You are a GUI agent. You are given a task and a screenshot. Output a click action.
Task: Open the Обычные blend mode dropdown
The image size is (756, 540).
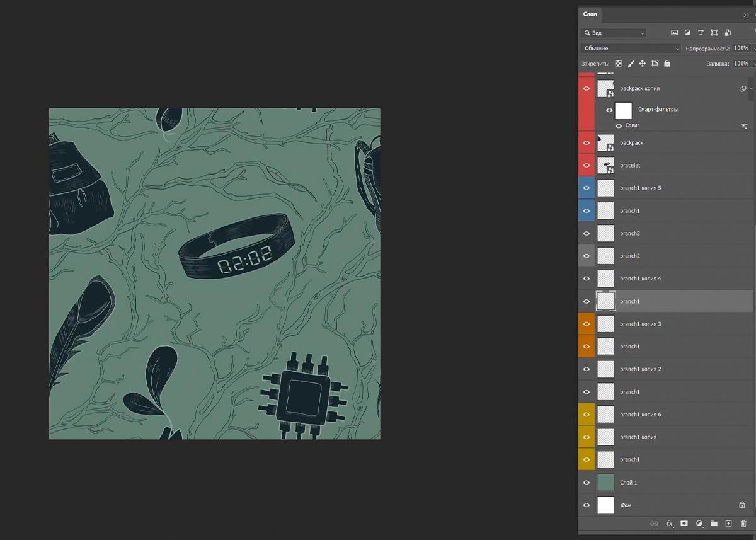coord(631,49)
